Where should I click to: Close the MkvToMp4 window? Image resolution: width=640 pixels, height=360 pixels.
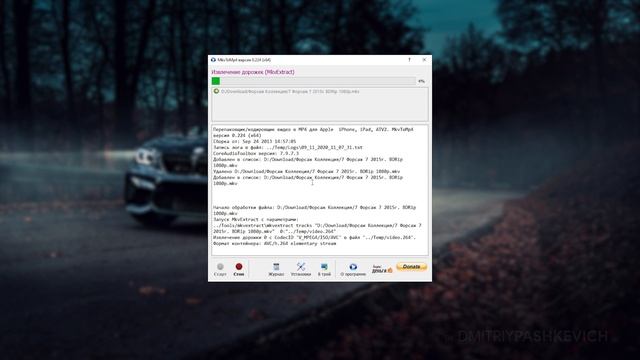pyautogui.click(x=424, y=60)
